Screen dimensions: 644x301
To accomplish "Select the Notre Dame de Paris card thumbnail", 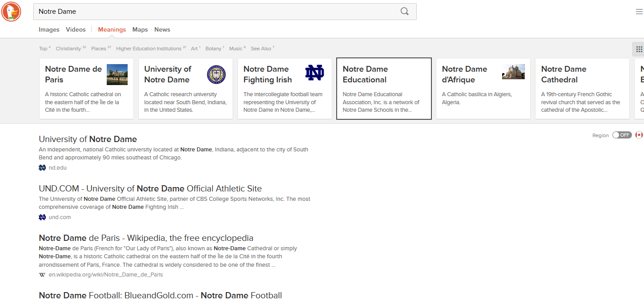I will click(117, 74).
